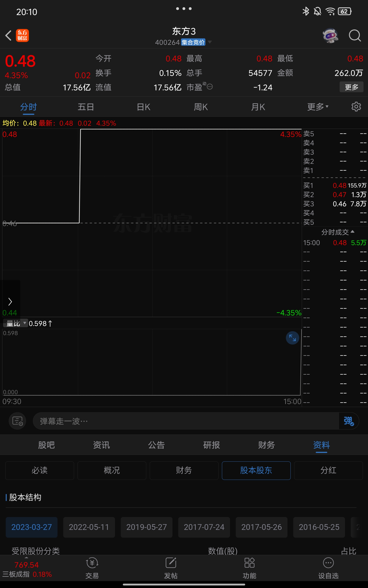The image size is (368, 588).
Task: Open the 股吧 tab
Action: pyautogui.click(x=46, y=445)
